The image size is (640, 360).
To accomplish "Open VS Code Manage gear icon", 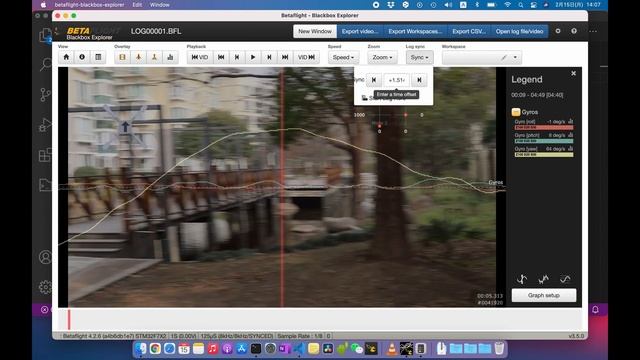I will coord(45,287).
